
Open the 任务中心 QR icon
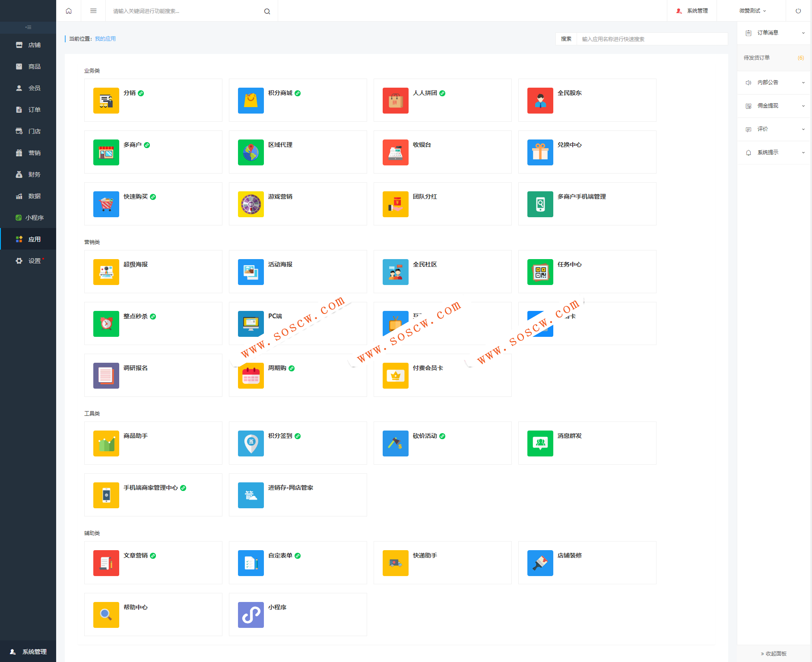pyautogui.click(x=540, y=272)
